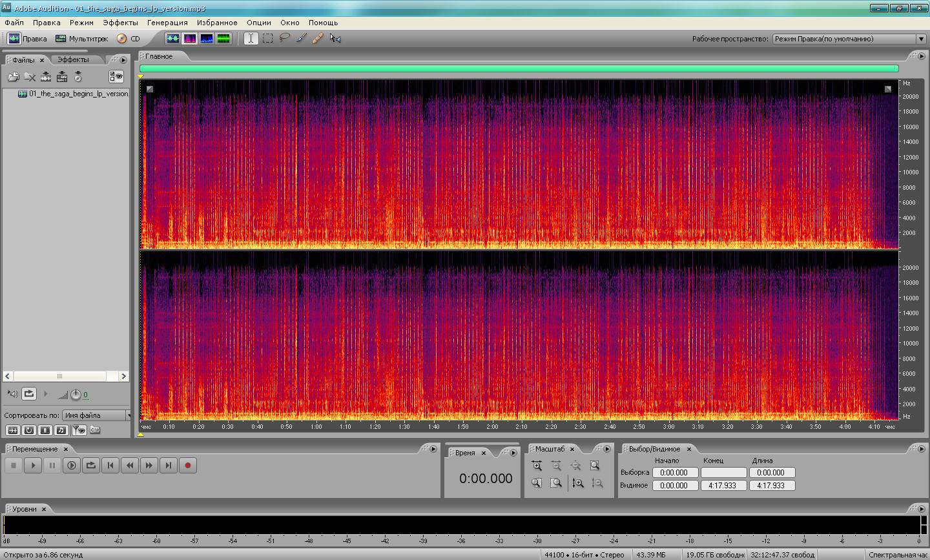Image resolution: width=930 pixels, height=560 pixels.
Task: Open the Сортировать по dropdown
Action: (97, 415)
